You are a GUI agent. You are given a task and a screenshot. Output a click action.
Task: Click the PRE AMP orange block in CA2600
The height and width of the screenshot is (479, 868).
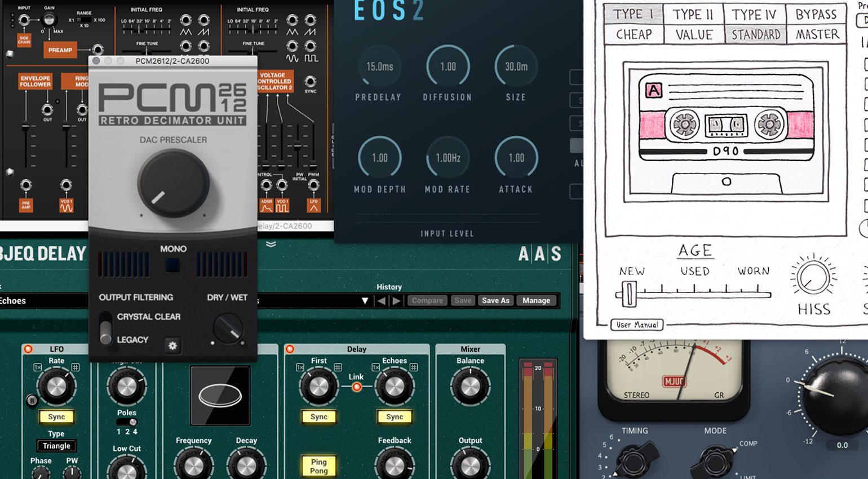point(25,206)
